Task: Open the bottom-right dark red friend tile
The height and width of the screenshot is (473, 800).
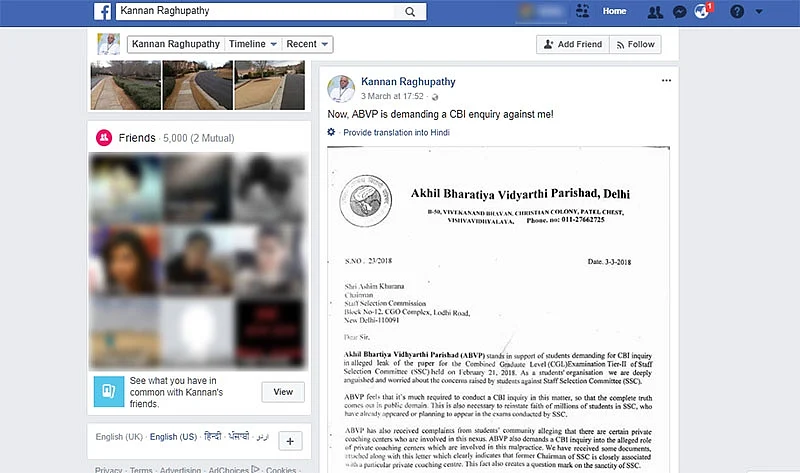Action: 271,333
